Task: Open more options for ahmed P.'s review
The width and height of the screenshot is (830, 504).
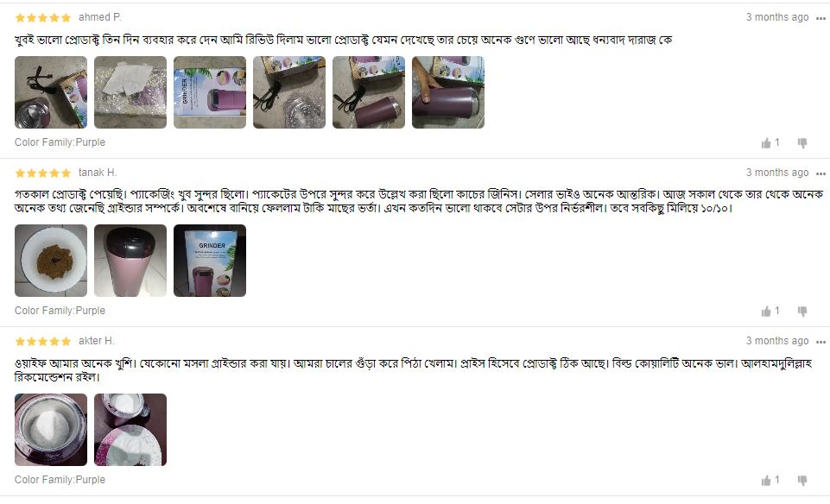Action: click(820, 18)
